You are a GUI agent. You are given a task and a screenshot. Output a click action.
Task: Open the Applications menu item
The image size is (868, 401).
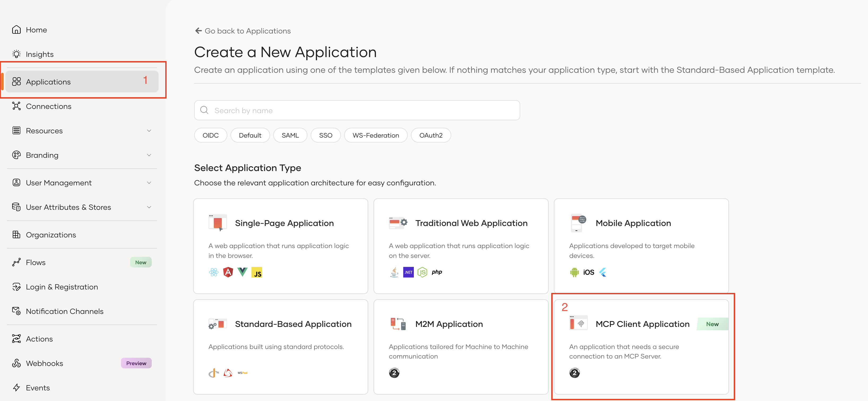coord(48,81)
